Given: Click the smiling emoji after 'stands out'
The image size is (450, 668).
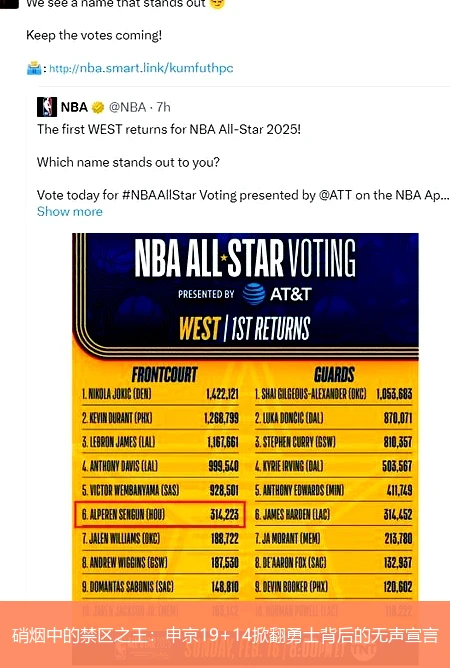Looking at the screenshot, I should [217, 4].
